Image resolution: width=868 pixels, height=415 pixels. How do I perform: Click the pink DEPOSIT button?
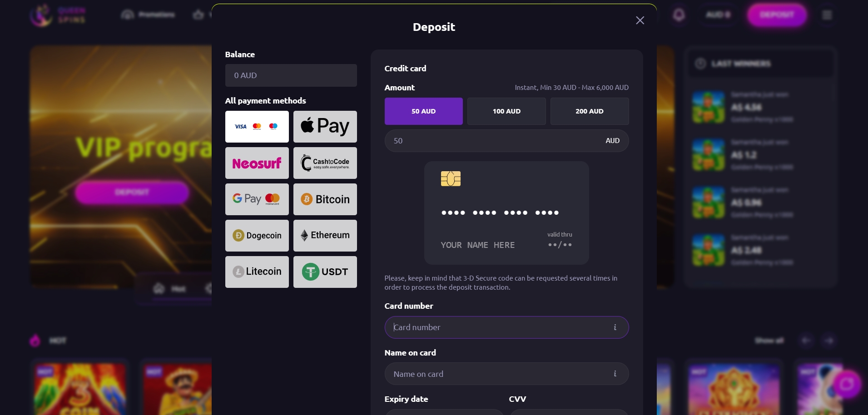coord(776,15)
